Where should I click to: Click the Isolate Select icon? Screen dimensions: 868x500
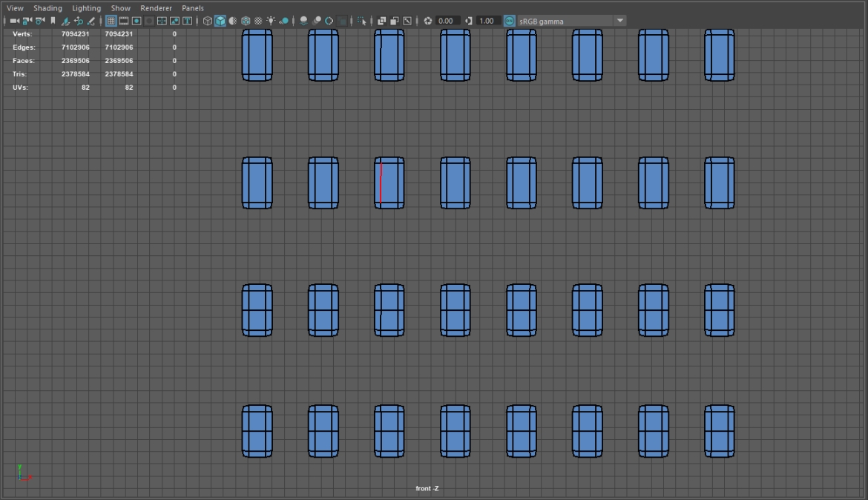tap(361, 21)
